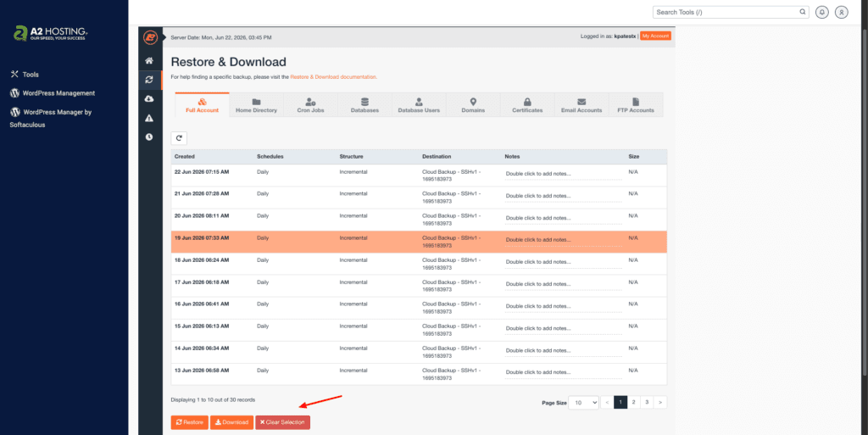This screenshot has height=435, width=868.
Task: Open the Home icon in sidebar
Action: [149, 61]
